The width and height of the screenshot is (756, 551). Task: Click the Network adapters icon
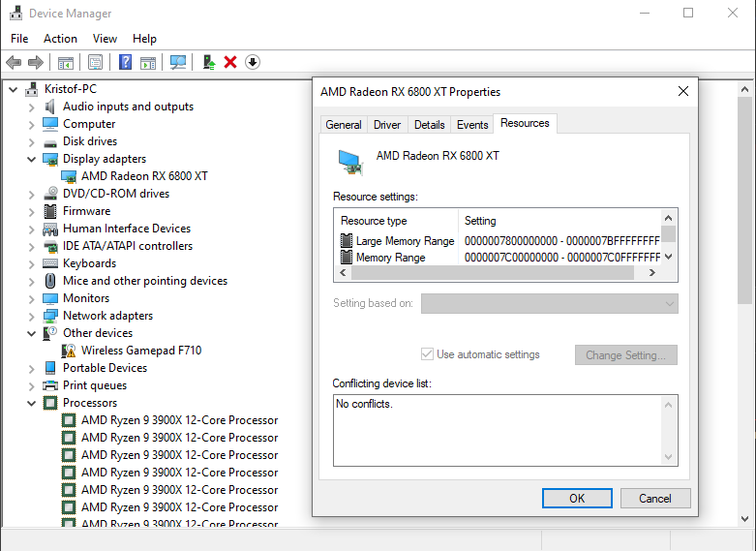click(50, 316)
